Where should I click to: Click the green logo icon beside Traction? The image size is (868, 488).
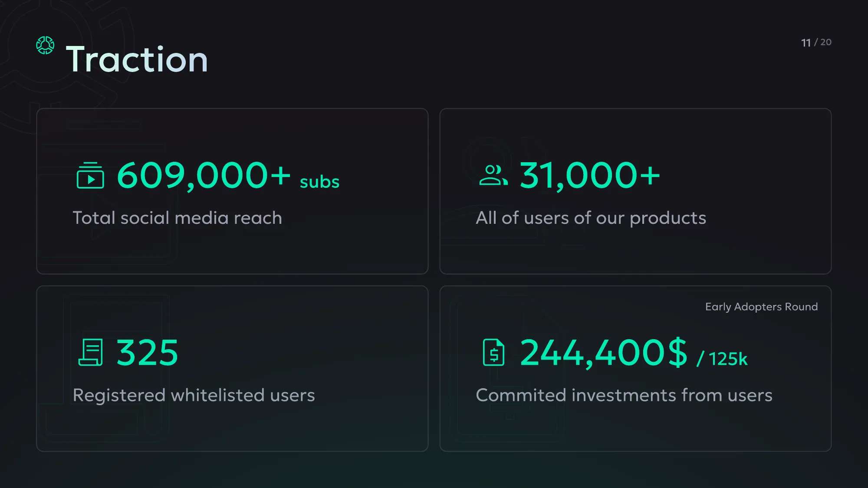(45, 45)
